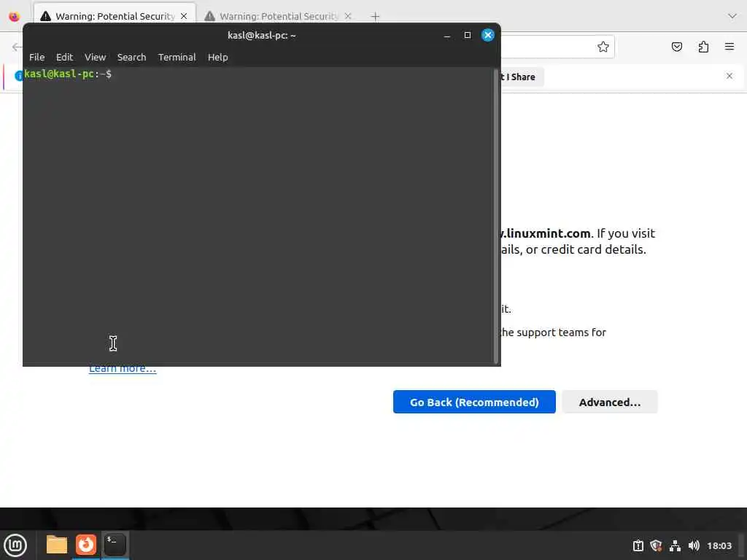This screenshot has width=747, height=560.
Task: Open Files manager from taskbar
Action: coord(57,545)
